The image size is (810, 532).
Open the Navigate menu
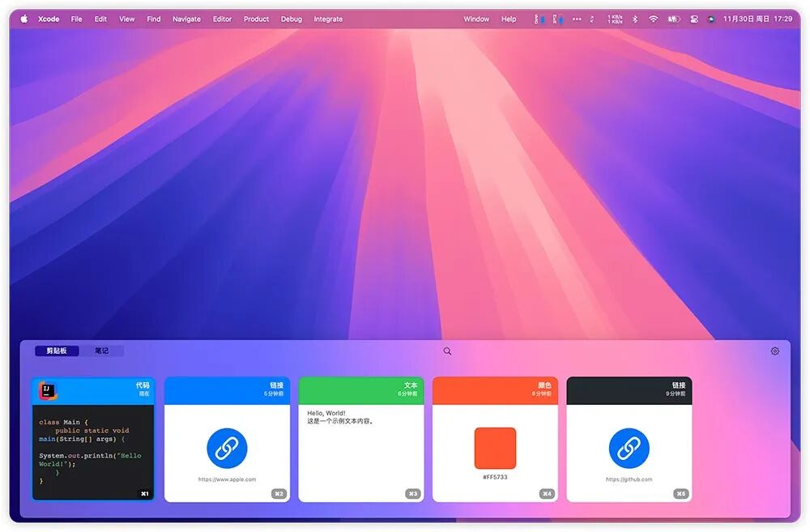point(186,19)
